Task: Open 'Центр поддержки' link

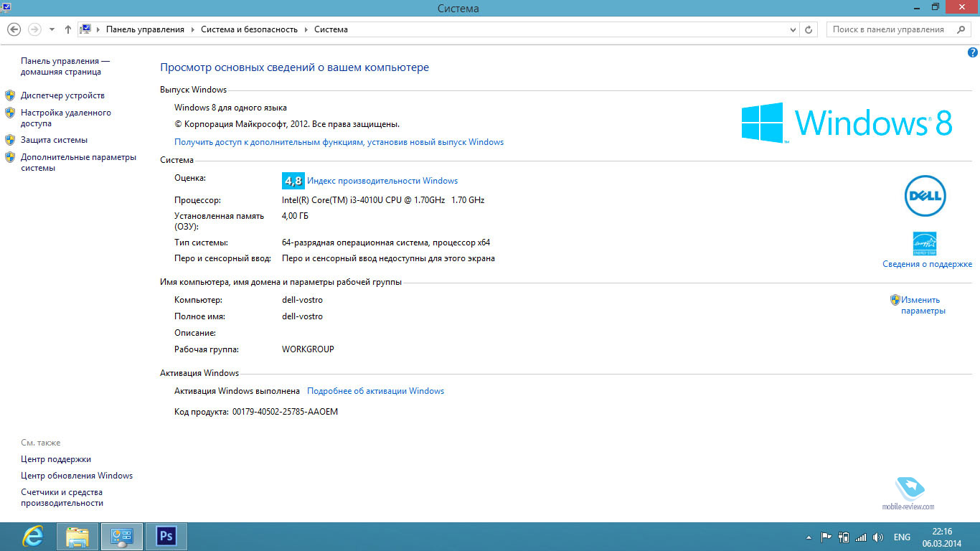Action: point(56,459)
